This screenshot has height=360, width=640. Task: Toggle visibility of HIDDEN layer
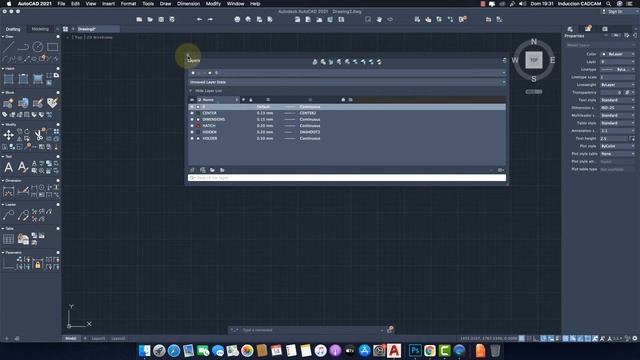192,132
